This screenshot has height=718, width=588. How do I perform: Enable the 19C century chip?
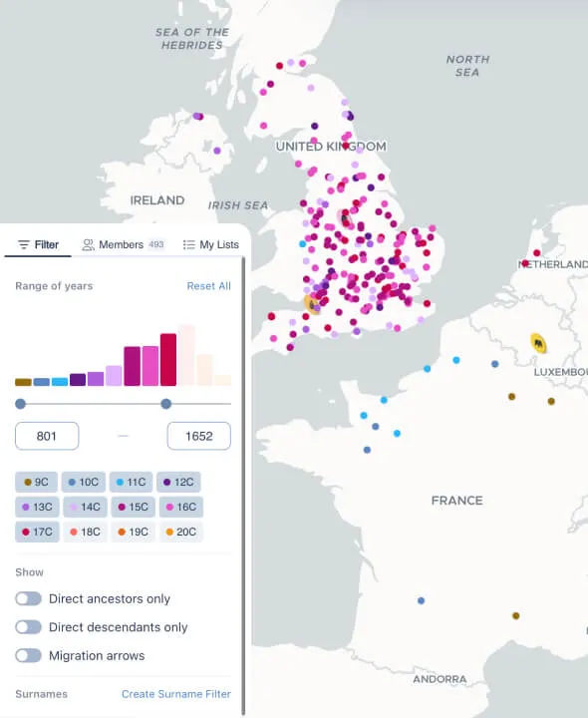(134, 532)
